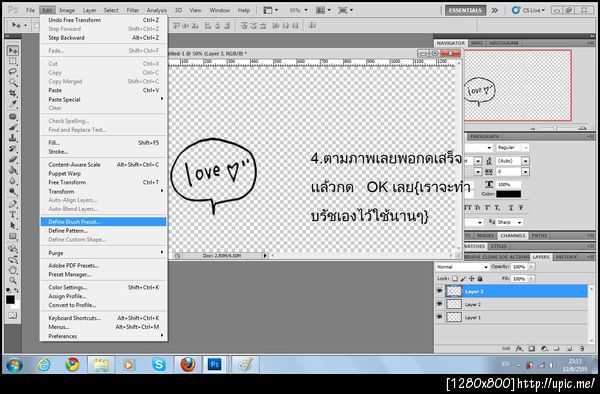
Task: Select the History Brush tool
Action: 13,148
